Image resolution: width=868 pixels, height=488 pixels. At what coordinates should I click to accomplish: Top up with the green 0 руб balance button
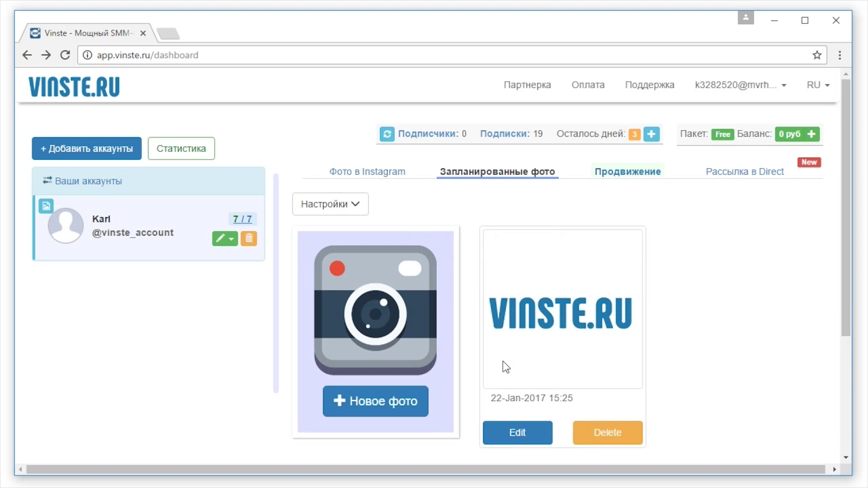tap(797, 134)
